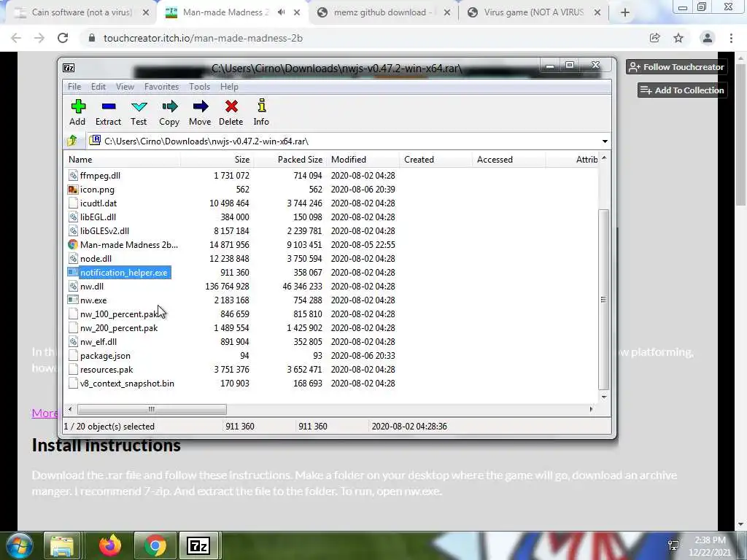Sort by Packed Size column header

289,160
